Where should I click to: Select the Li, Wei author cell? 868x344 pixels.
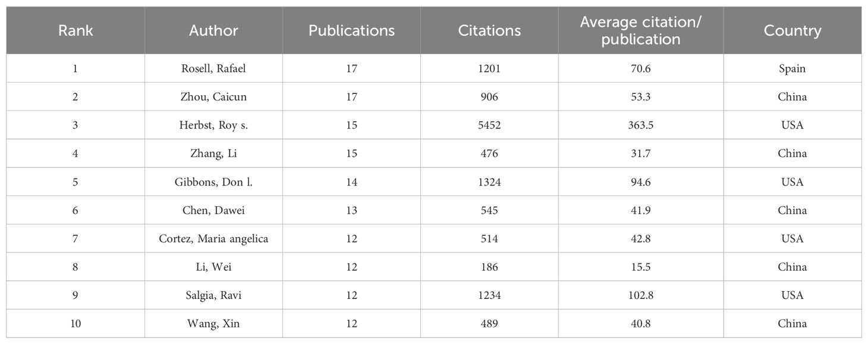[213, 267]
